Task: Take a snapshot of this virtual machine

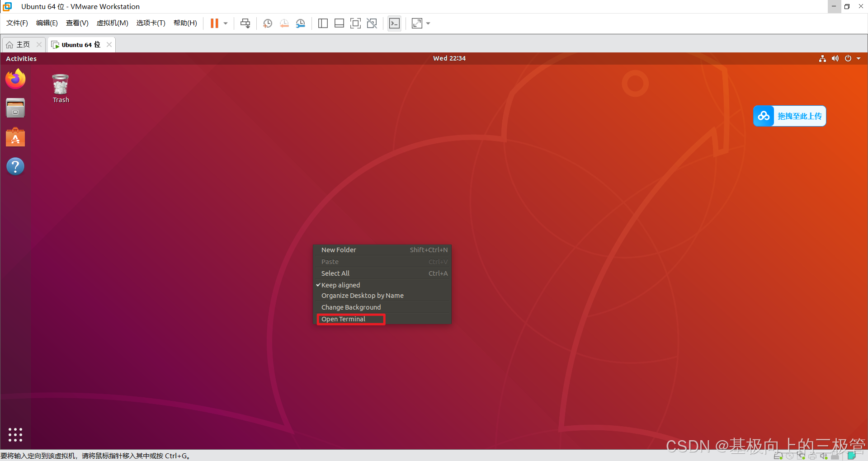Action: coord(268,24)
